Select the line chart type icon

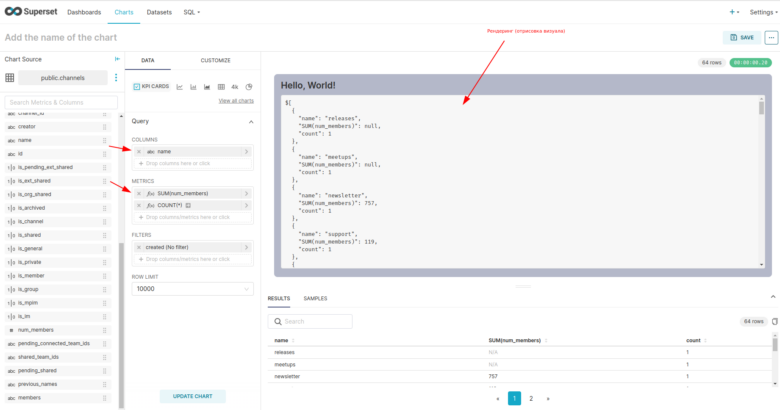(x=180, y=87)
